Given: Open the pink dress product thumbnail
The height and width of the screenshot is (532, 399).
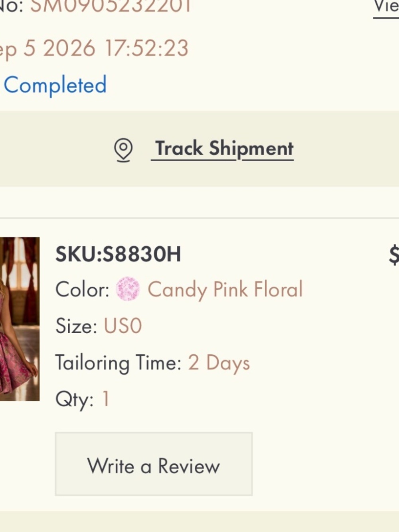Looking at the screenshot, I should tap(20, 319).
